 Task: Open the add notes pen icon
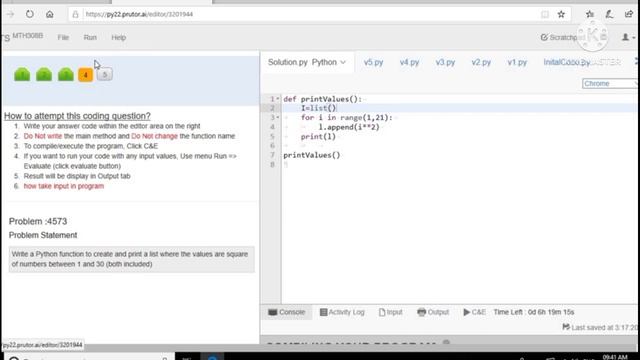click(x=609, y=14)
